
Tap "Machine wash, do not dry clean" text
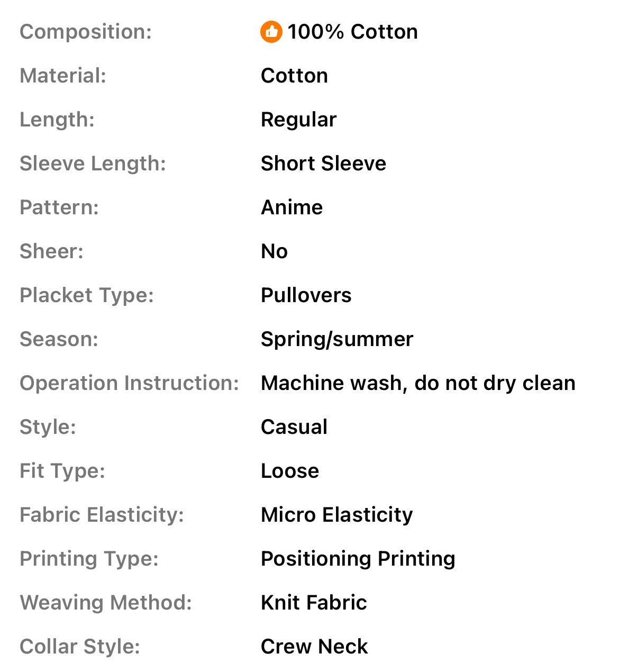pyautogui.click(x=418, y=383)
